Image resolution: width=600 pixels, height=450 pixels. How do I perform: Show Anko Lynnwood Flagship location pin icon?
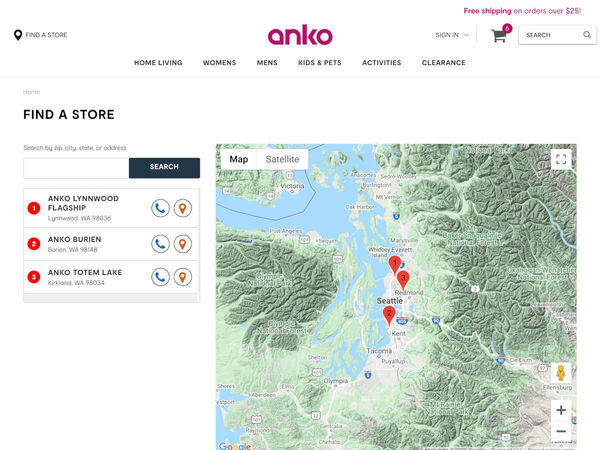pos(183,208)
